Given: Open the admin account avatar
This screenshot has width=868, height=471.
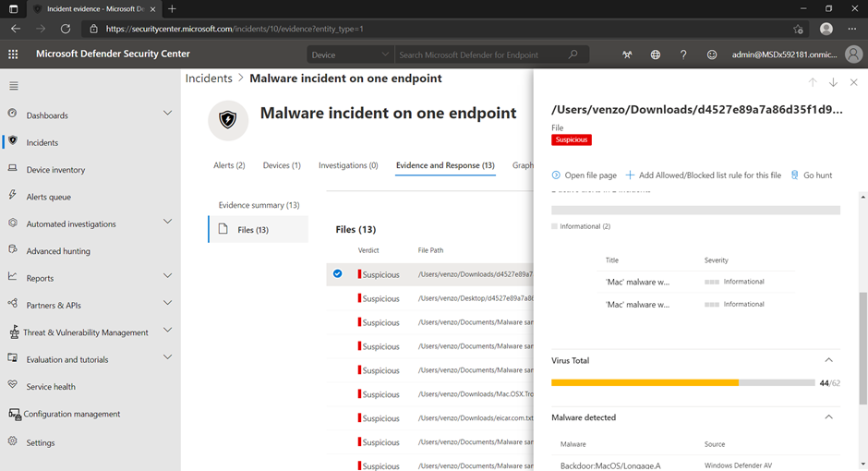Looking at the screenshot, I should click(x=853, y=54).
